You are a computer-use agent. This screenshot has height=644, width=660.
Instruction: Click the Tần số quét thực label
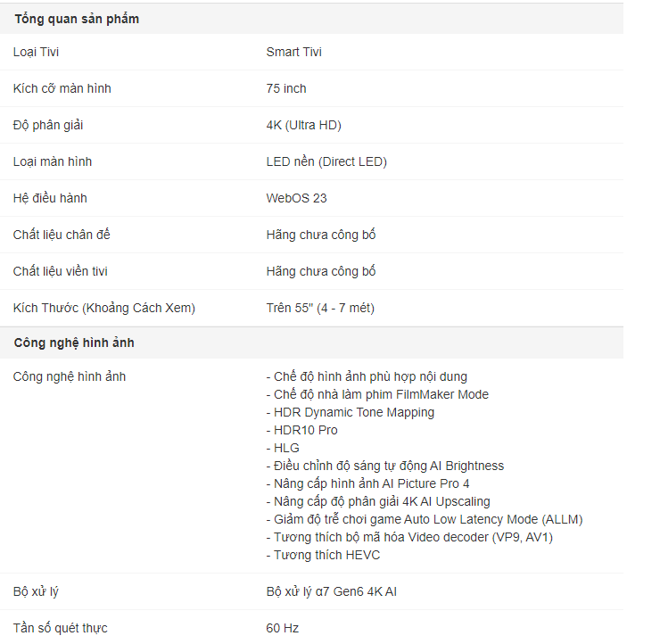[60, 628]
